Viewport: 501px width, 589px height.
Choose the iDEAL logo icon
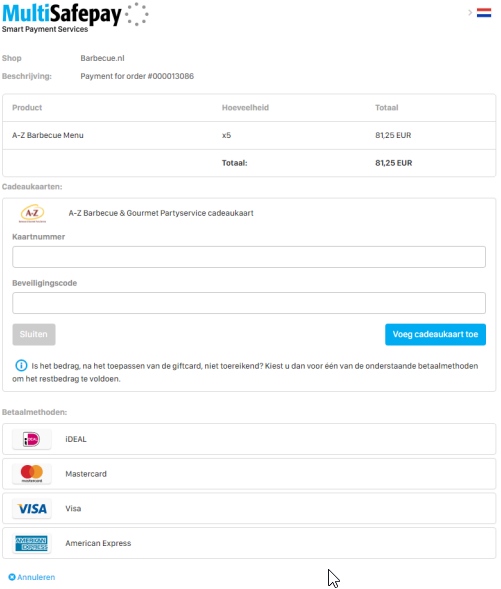click(32, 439)
